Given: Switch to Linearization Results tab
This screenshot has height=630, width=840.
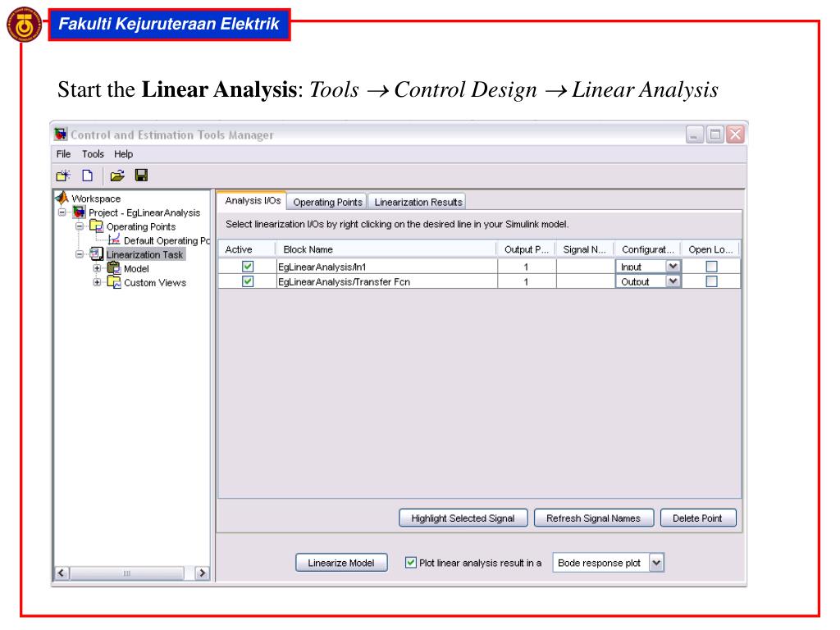Looking at the screenshot, I should click(418, 202).
